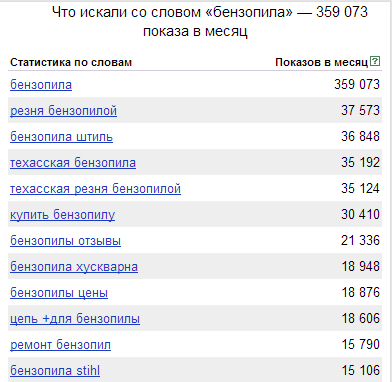Image resolution: width=392 pixels, height=382 pixels.
Task: Click the 15 106 impressions value
Action: coord(361,370)
